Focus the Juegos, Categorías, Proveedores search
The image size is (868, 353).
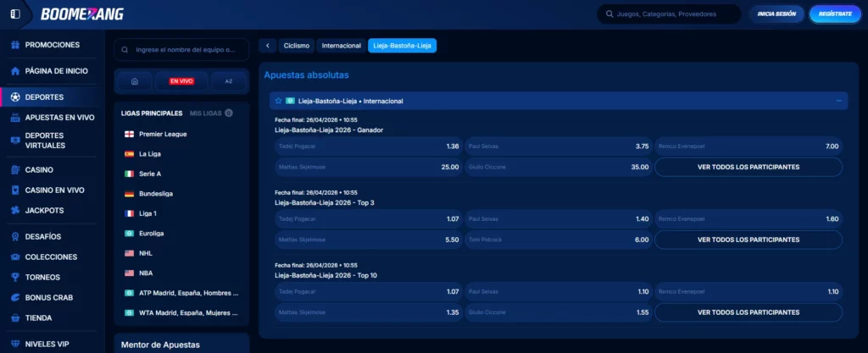tap(669, 14)
